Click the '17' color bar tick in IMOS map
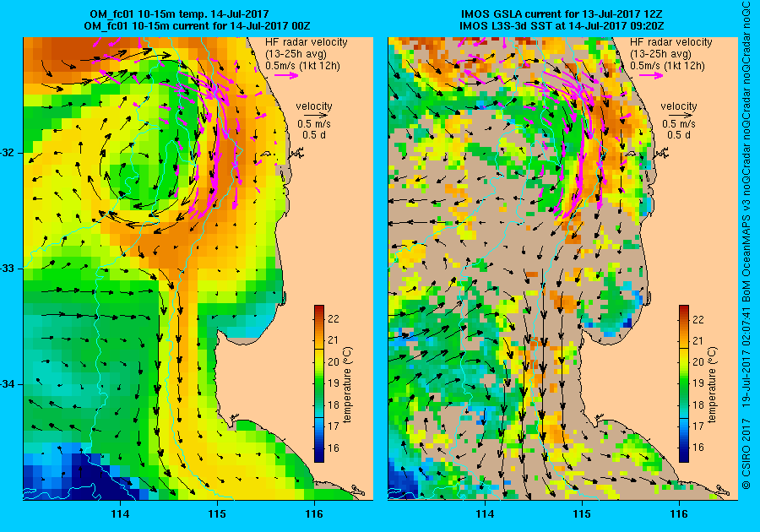 coord(698,426)
